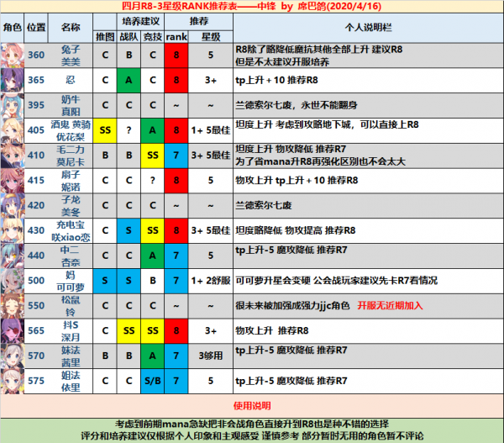This screenshot has width=504, height=443.
Task: Click the 优花梨 character portrait in row 405
Action: pos(12,131)
